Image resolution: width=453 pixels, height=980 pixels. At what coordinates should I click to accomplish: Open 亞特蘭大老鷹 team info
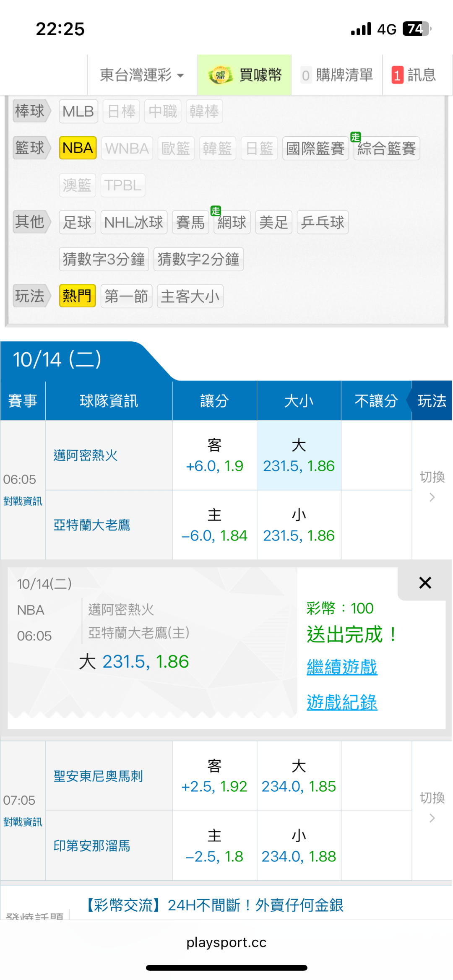(92, 525)
